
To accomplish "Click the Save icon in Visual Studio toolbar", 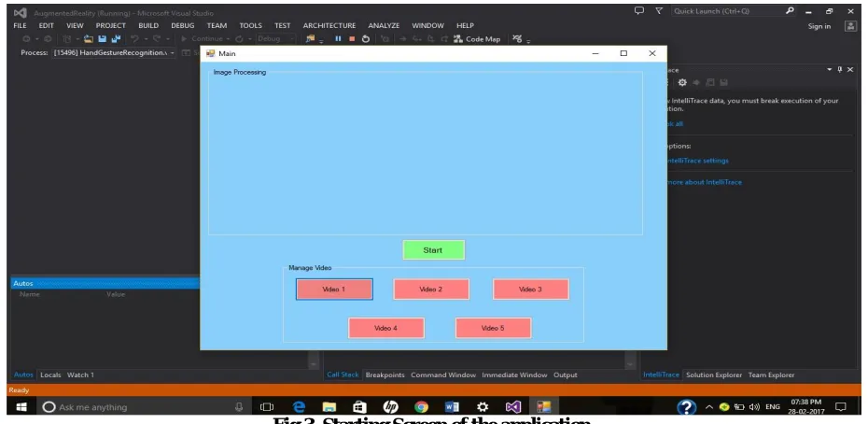I will (103, 39).
